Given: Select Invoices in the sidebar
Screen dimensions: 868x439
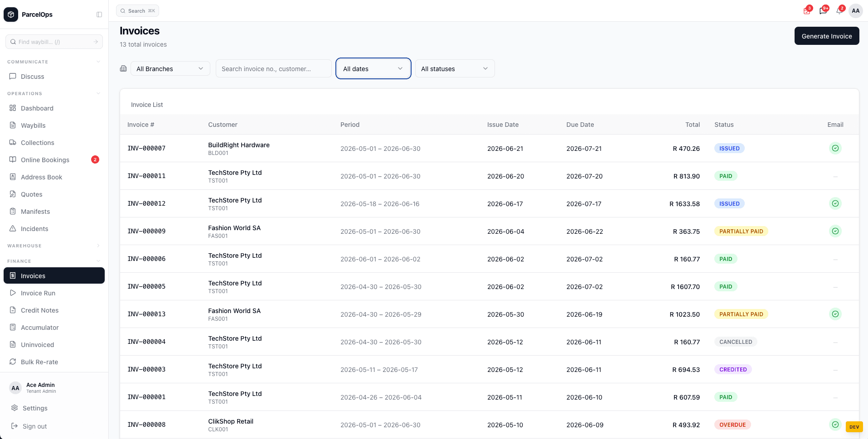Looking at the screenshot, I should (54, 276).
